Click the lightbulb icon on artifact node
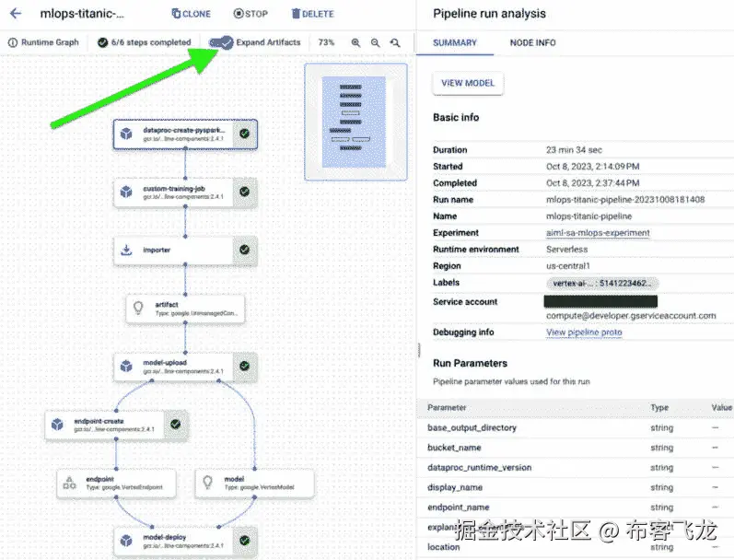The image size is (734, 560). (x=138, y=309)
